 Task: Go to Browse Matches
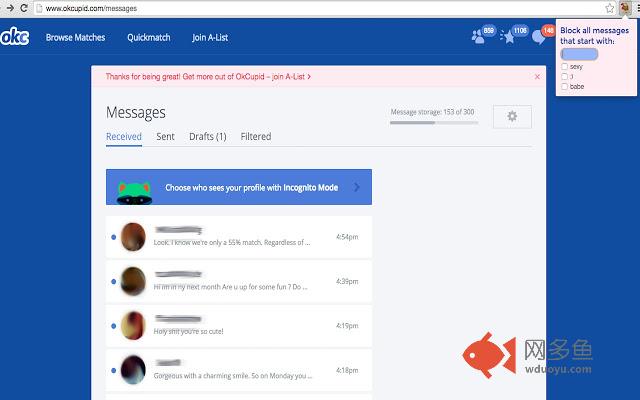click(x=76, y=38)
